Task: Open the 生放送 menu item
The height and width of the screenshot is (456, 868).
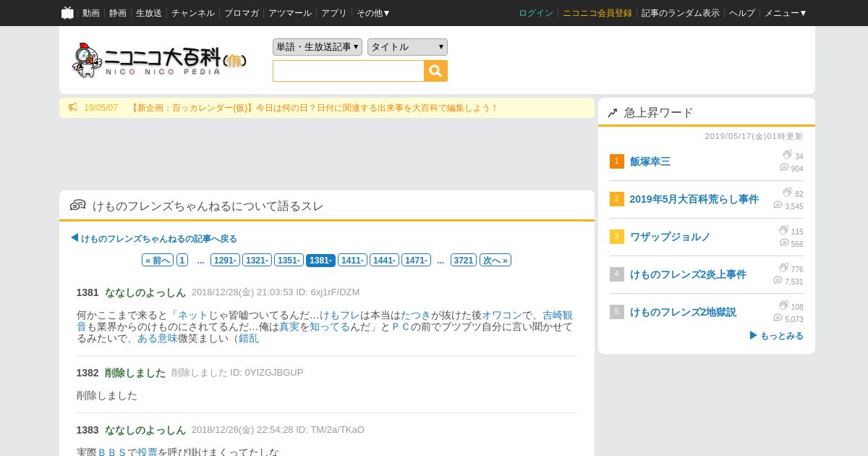Action: [x=149, y=13]
